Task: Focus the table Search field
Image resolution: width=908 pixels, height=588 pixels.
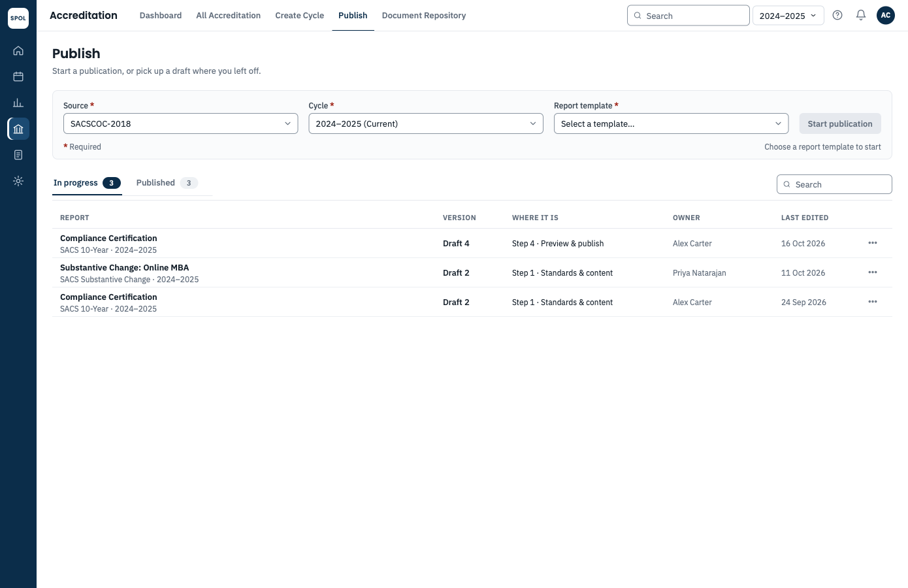Action: click(x=834, y=184)
